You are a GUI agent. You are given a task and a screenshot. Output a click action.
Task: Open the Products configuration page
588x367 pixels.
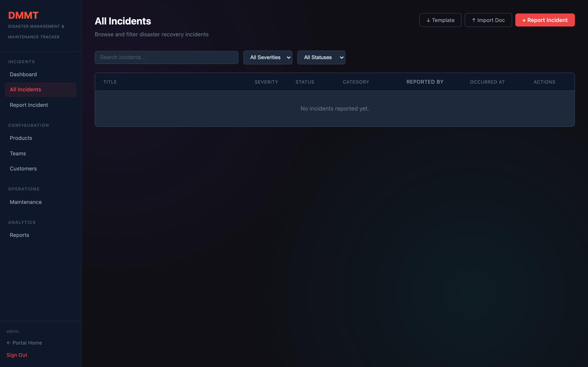click(x=21, y=138)
